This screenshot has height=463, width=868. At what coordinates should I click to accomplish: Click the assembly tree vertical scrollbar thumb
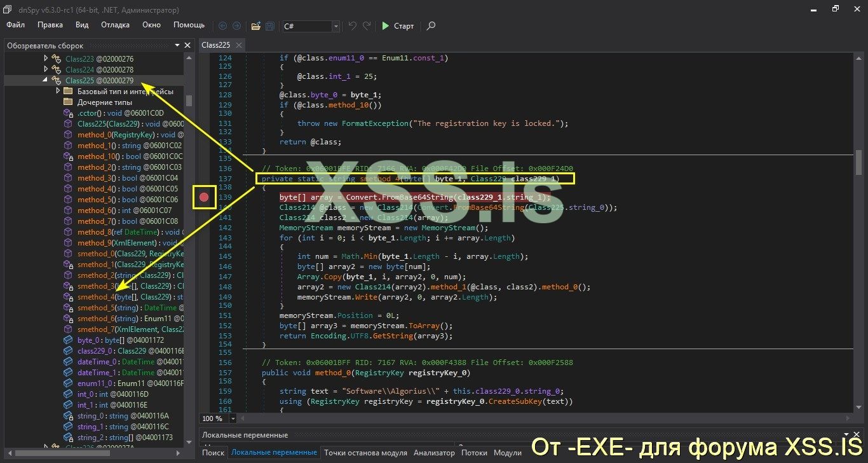[x=189, y=100]
